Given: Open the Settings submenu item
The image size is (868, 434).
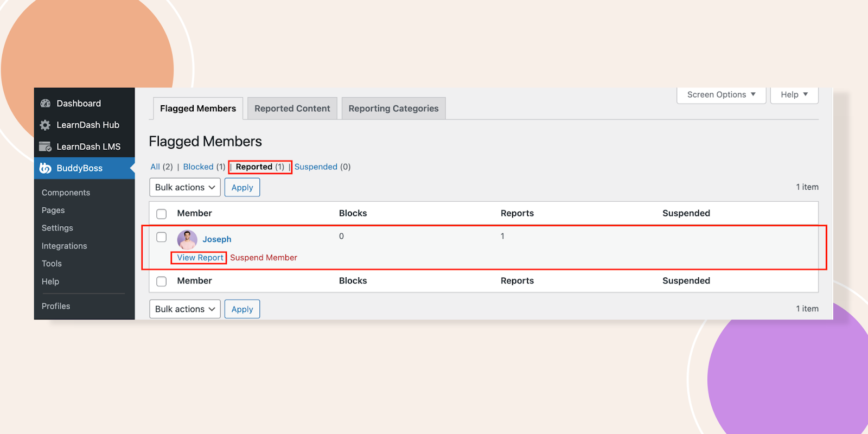Looking at the screenshot, I should 58,228.
